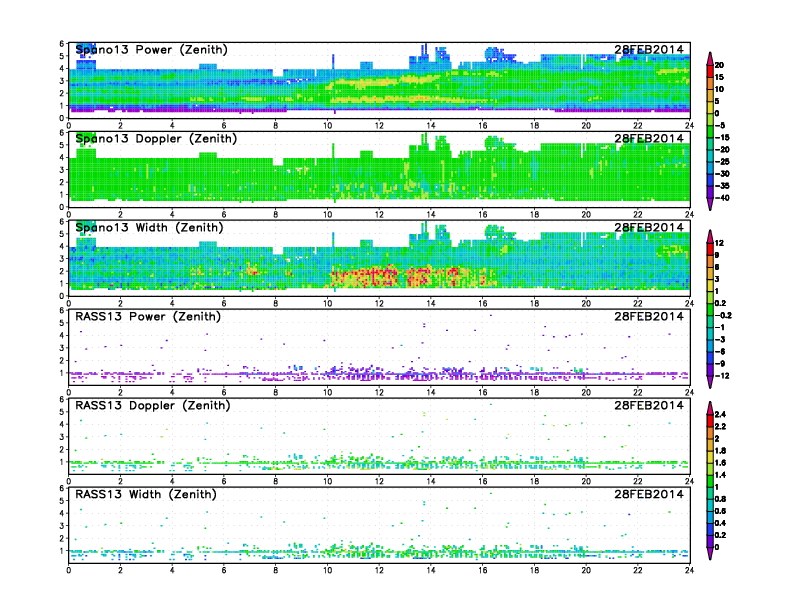Click the hour 24 tick under RASS13 Width
Image resolution: width=792 pixels, height=612 pixels.
coord(689,570)
